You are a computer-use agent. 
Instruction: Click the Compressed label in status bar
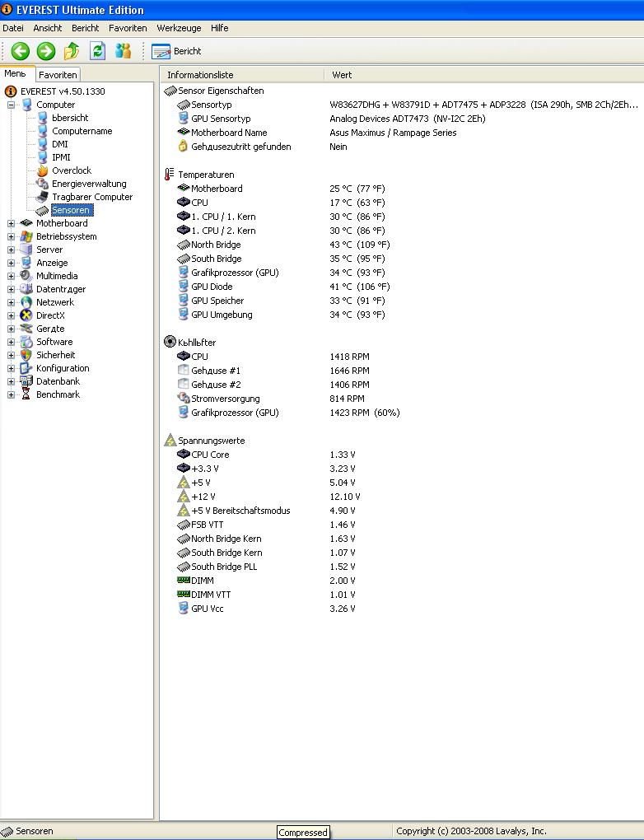303,833
